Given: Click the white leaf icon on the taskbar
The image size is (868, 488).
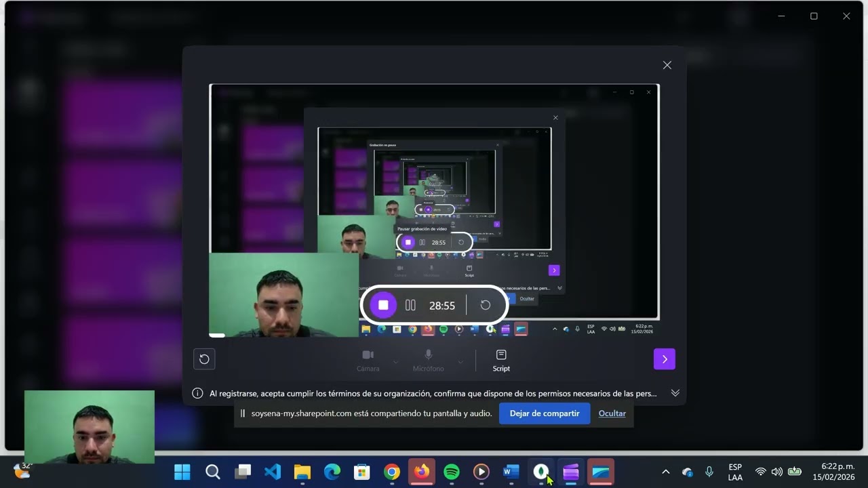Looking at the screenshot, I should (x=541, y=472).
